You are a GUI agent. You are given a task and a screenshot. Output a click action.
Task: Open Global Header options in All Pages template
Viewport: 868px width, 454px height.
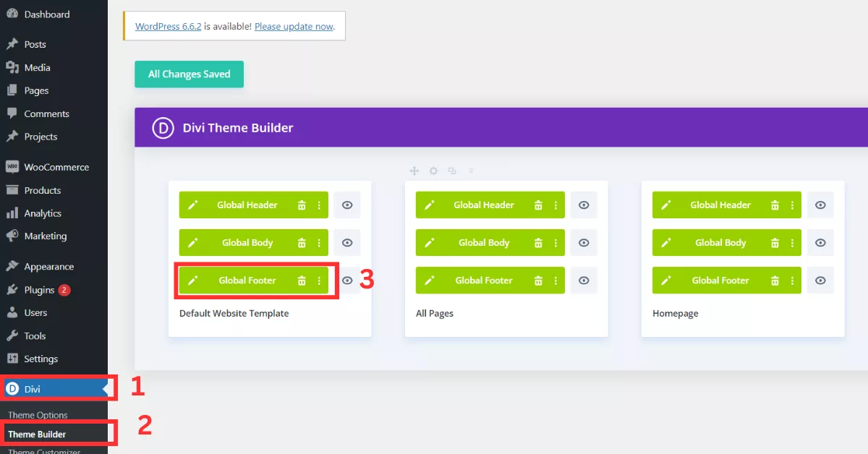(556, 205)
